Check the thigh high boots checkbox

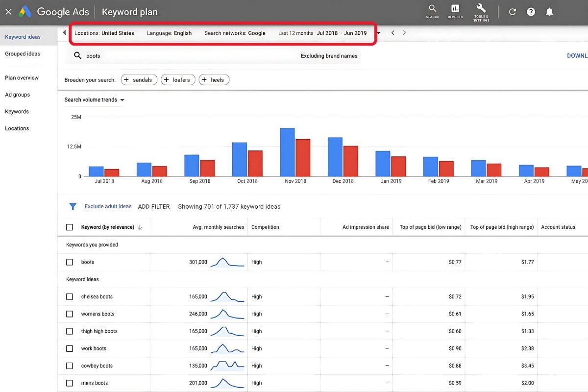point(70,331)
